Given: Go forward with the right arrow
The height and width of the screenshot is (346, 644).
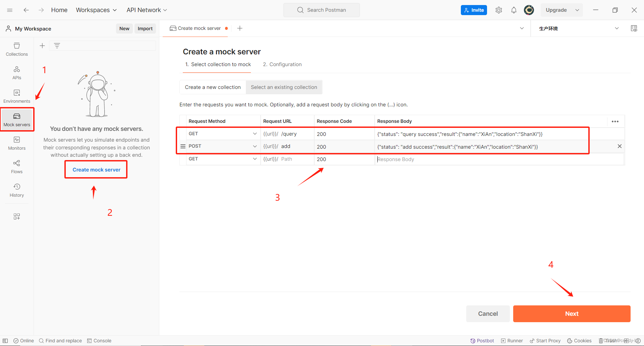Looking at the screenshot, I should click(41, 10).
